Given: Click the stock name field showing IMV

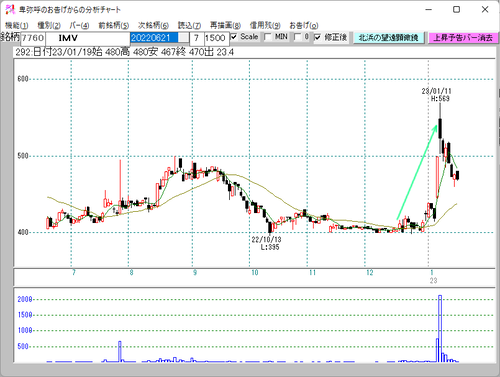Looking at the screenshot, I should 88,38.
